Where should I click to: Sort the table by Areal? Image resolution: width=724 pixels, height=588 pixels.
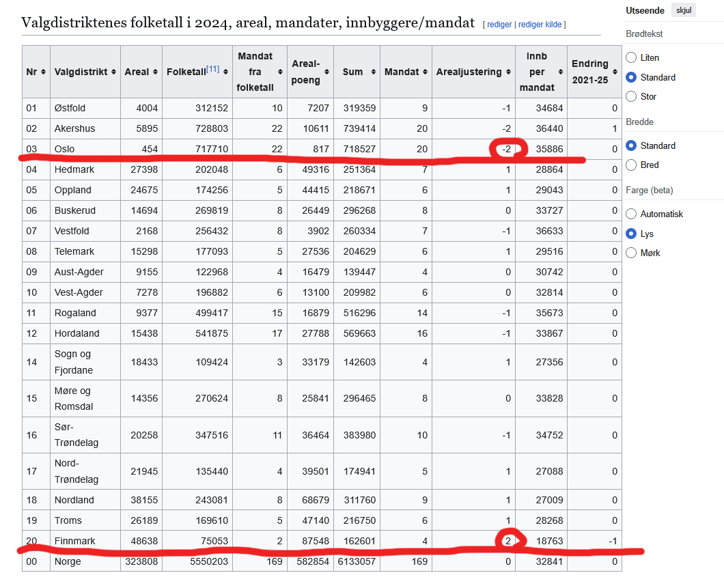pyautogui.click(x=154, y=72)
